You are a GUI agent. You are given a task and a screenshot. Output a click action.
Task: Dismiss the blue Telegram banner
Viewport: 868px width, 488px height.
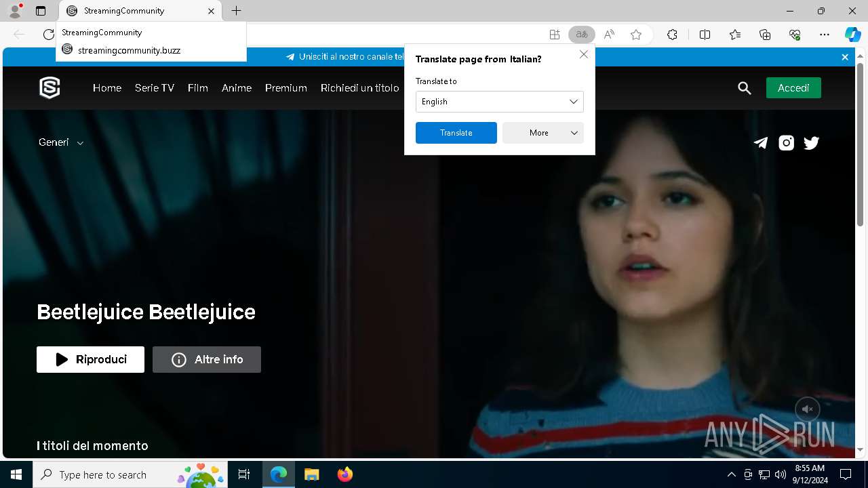click(x=845, y=57)
